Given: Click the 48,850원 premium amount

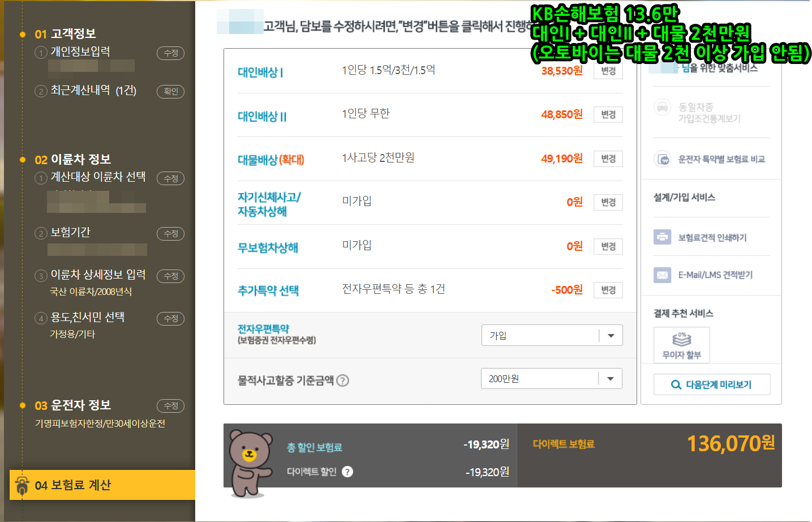Looking at the screenshot, I should tap(562, 114).
